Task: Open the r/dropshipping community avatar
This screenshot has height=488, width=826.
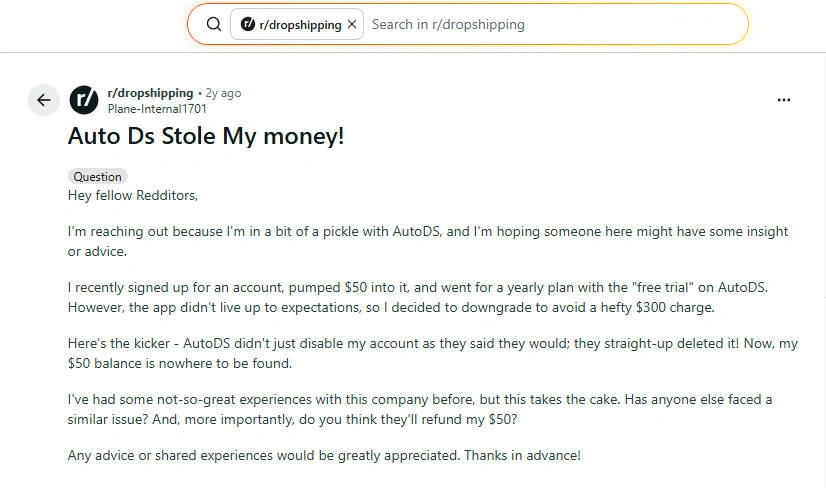Action: click(85, 100)
